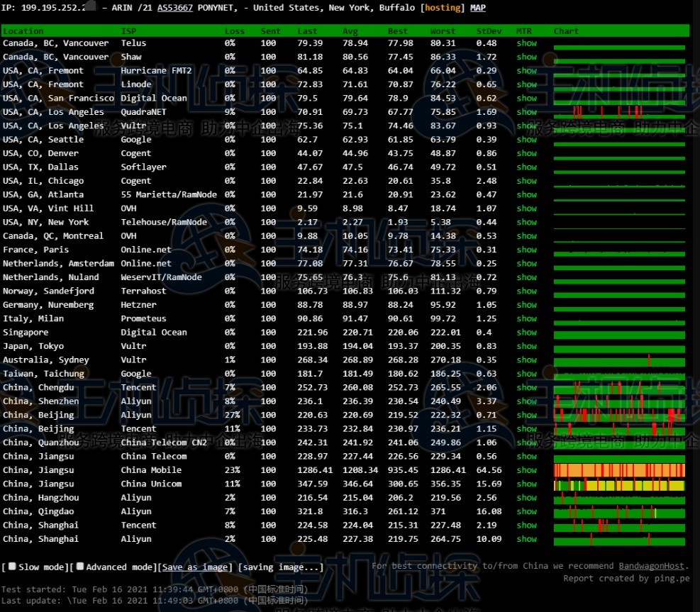Show MTR for Tokyo Vultr row
700x612 pixels.
[526, 346]
